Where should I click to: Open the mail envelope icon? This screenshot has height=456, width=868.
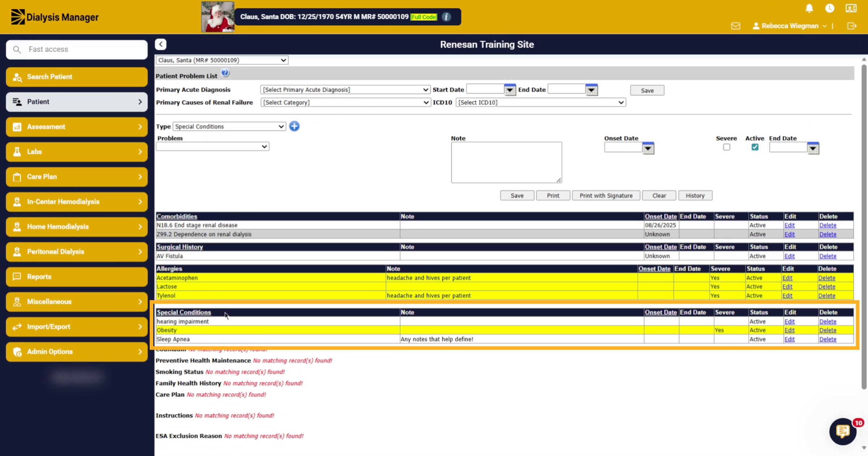(x=736, y=26)
